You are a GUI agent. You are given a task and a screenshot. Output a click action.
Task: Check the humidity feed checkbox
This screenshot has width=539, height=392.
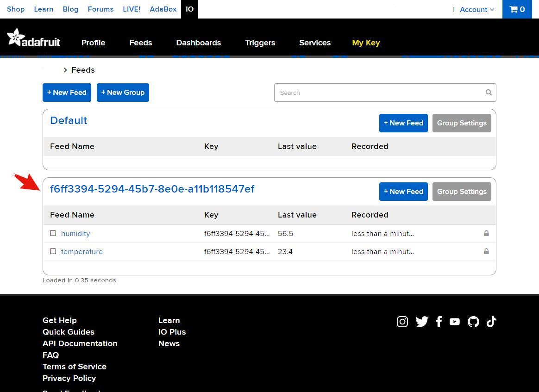coord(53,233)
